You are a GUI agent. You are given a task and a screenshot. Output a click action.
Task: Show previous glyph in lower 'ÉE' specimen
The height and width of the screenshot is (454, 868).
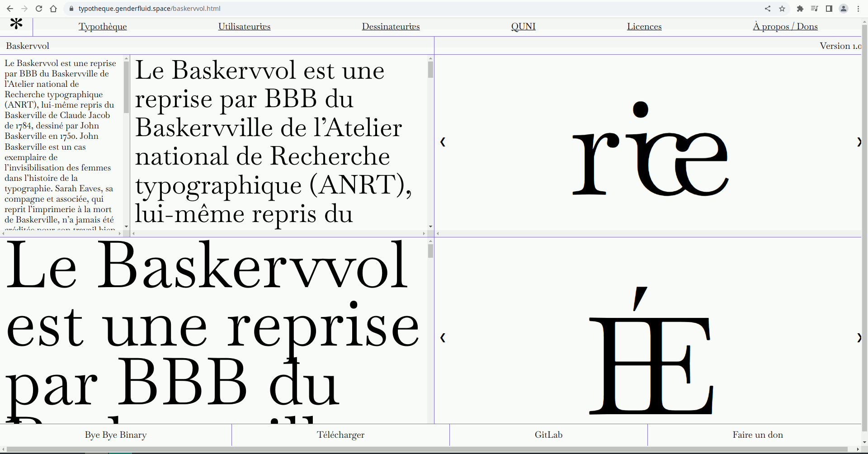[443, 338]
